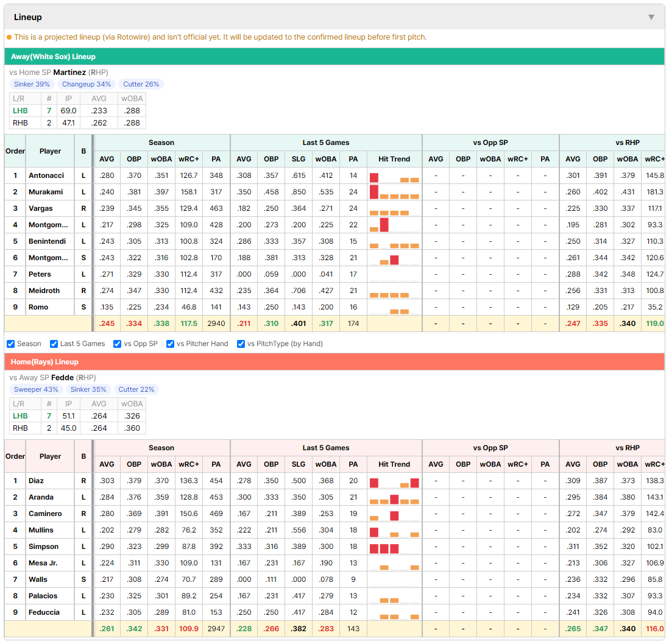Image resolution: width=669 pixels, height=644 pixels.
Task: Click the Cutter 22% pitch tag
Action: tap(136, 389)
